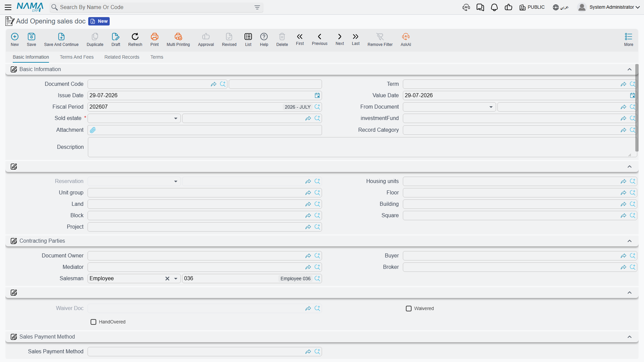Viewport: 644px width, 362px height.
Task: Click Save And Continue toolbar icon
Action: click(61, 40)
